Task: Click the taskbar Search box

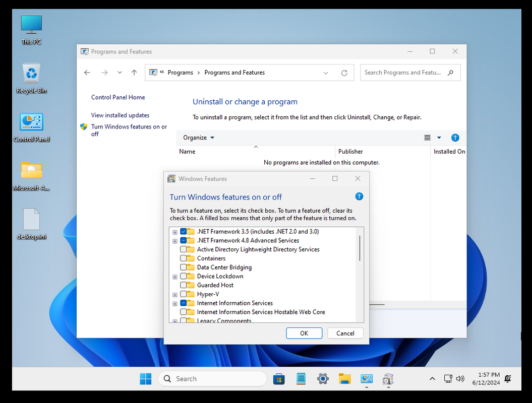Action: [212, 379]
